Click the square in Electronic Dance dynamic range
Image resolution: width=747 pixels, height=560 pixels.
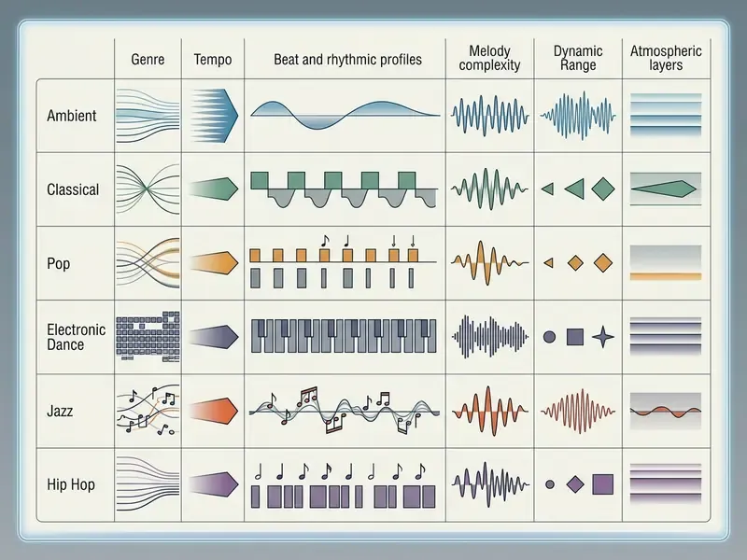(575, 337)
